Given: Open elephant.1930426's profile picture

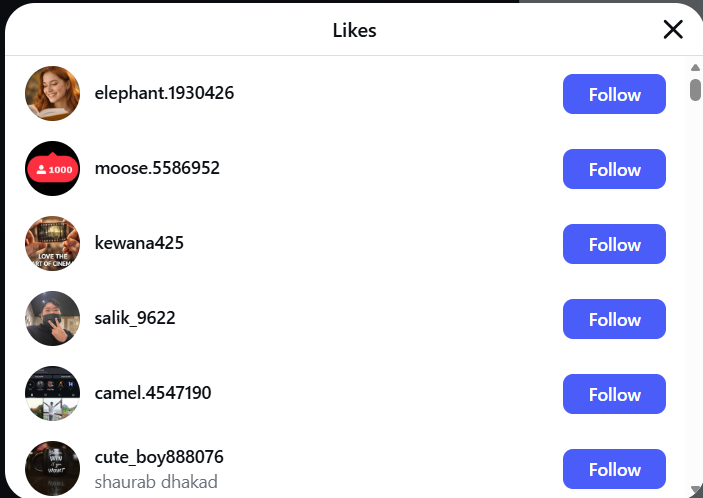Looking at the screenshot, I should tap(52, 94).
